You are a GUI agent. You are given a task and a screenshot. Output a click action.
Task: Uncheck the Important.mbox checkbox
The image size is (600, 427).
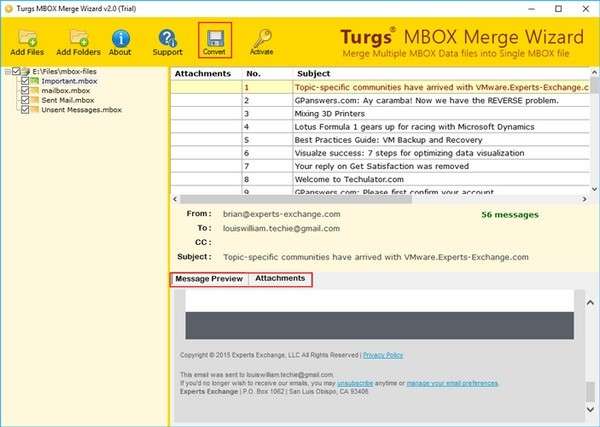click(x=25, y=81)
